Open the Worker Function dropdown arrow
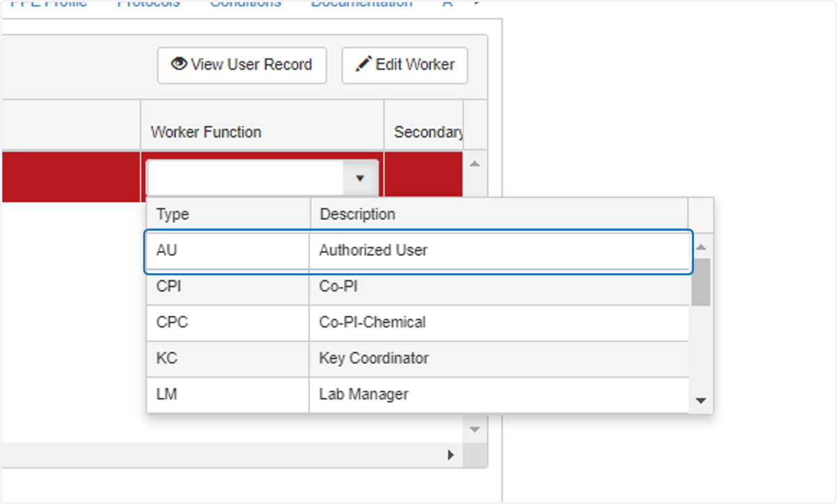The image size is (837, 504). tap(360, 178)
